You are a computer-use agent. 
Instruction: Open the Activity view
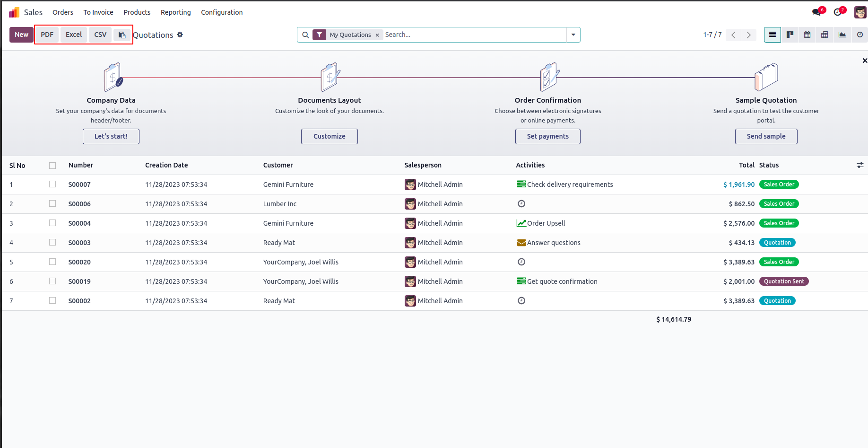point(859,35)
